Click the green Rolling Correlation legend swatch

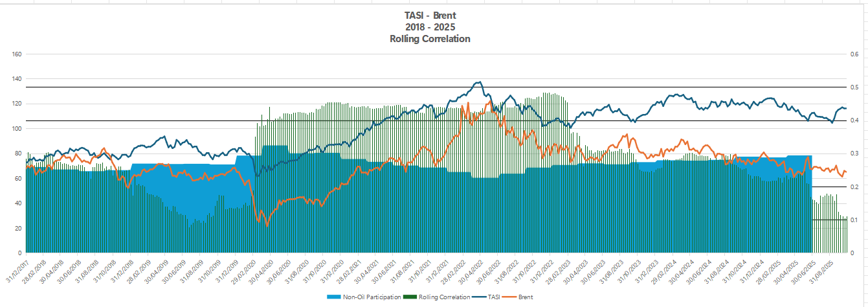coord(411,297)
